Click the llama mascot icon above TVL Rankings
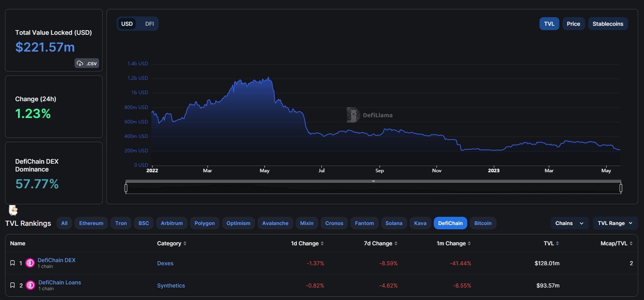 (13, 211)
